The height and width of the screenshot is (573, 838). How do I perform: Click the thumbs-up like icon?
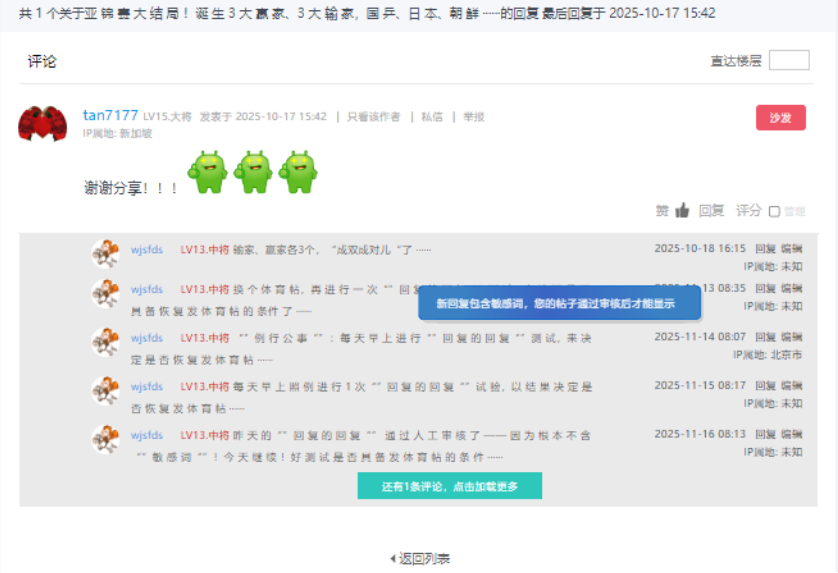click(x=682, y=210)
